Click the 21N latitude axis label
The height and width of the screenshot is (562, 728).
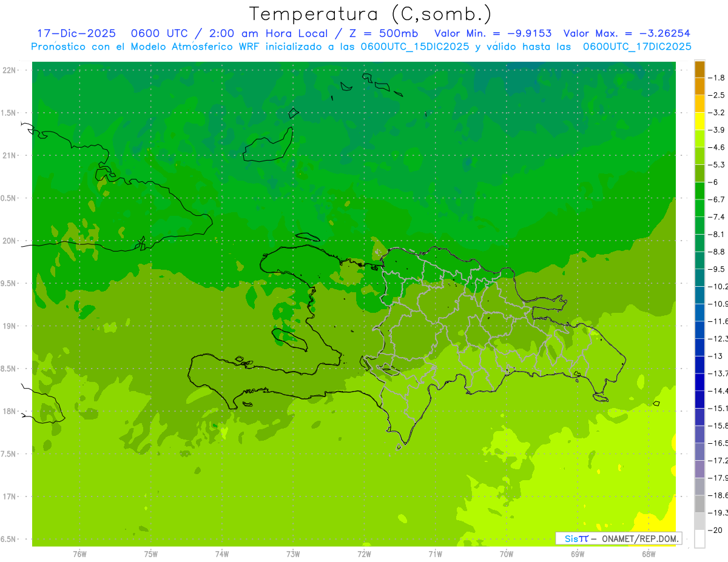[x=10, y=155]
